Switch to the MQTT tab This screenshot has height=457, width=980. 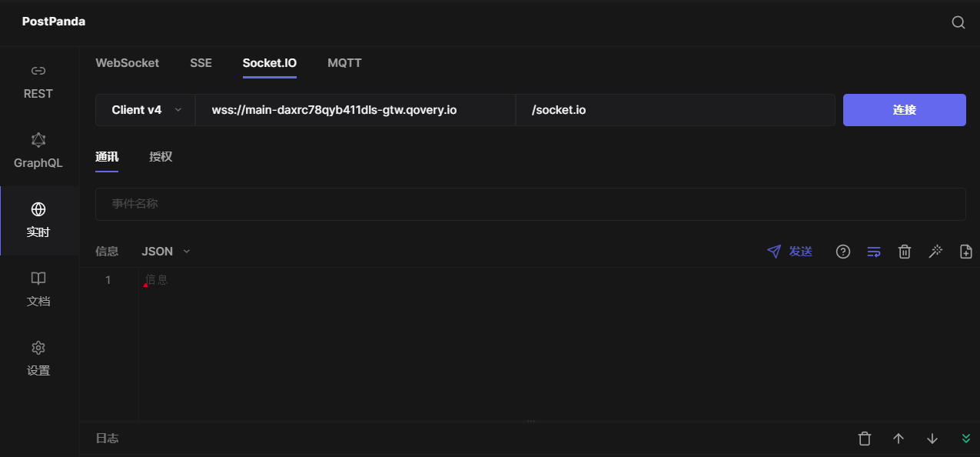coord(344,63)
